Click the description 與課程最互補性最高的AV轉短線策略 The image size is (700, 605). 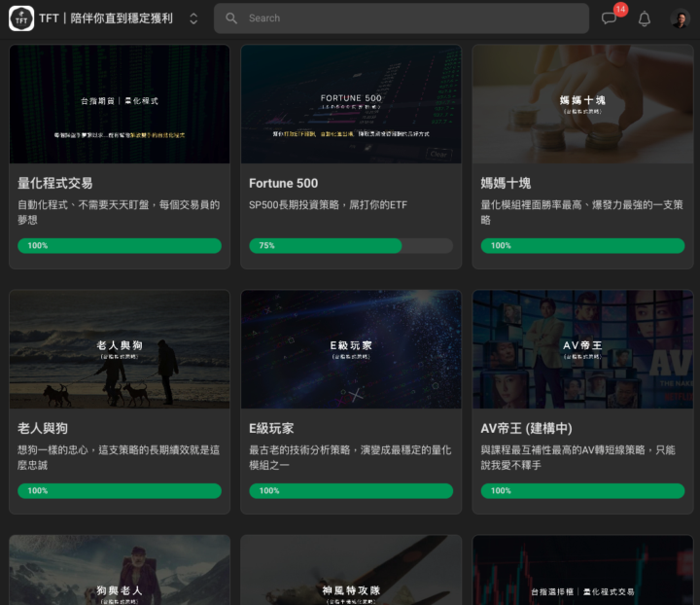coord(578,457)
